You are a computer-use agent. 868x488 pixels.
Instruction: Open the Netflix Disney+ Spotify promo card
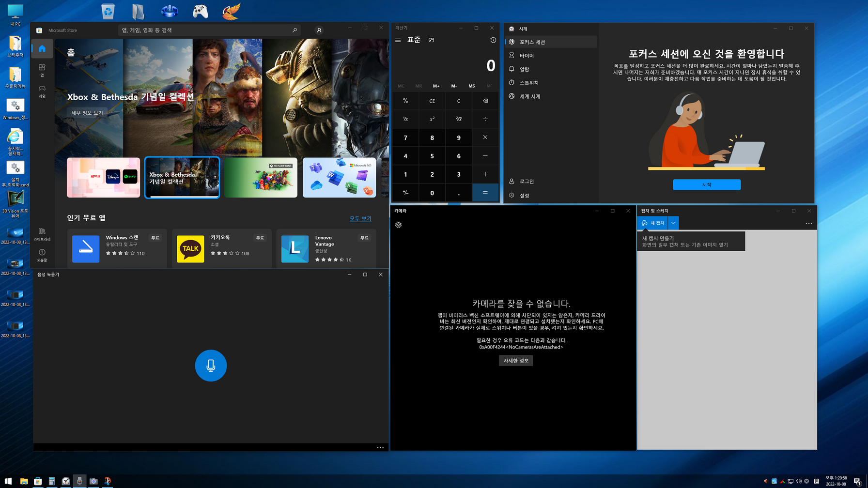103,177
